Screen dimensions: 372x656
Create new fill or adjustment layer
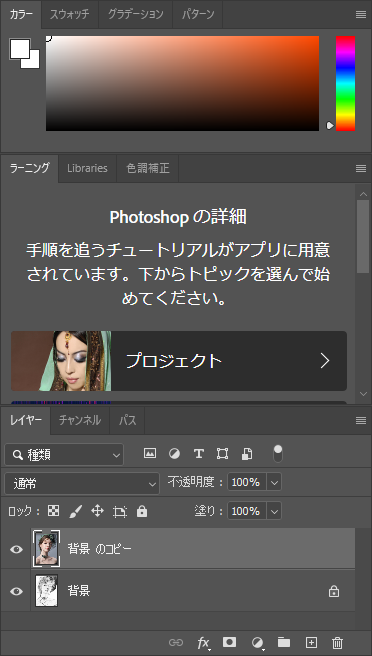point(258,643)
